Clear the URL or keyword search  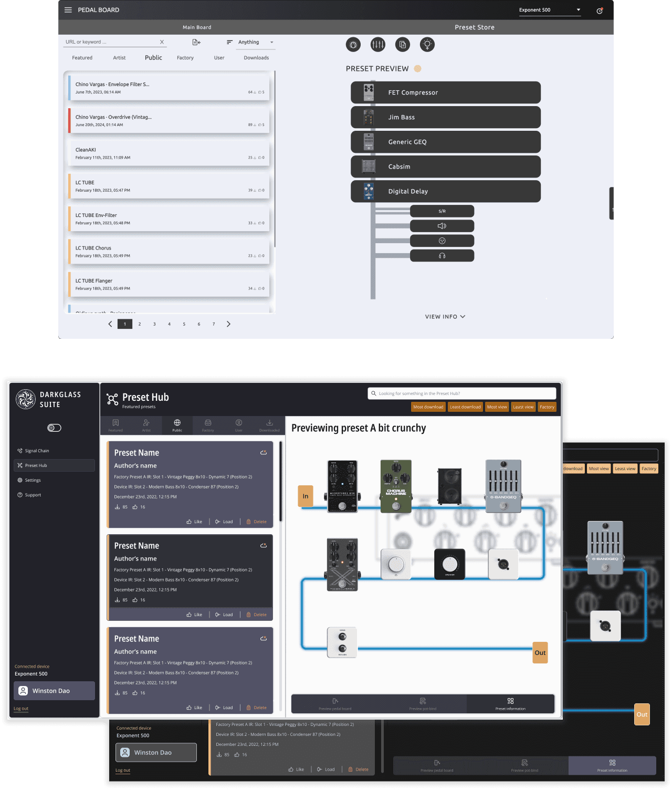(x=162, y=42)
